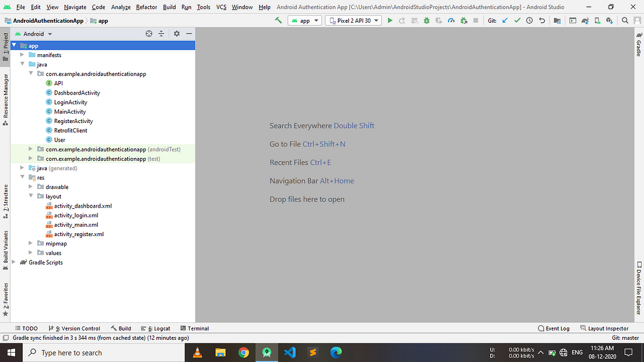This screenshot has height=362, width=644.
Task: Expand the drawable folder
Action: [31, 187]
